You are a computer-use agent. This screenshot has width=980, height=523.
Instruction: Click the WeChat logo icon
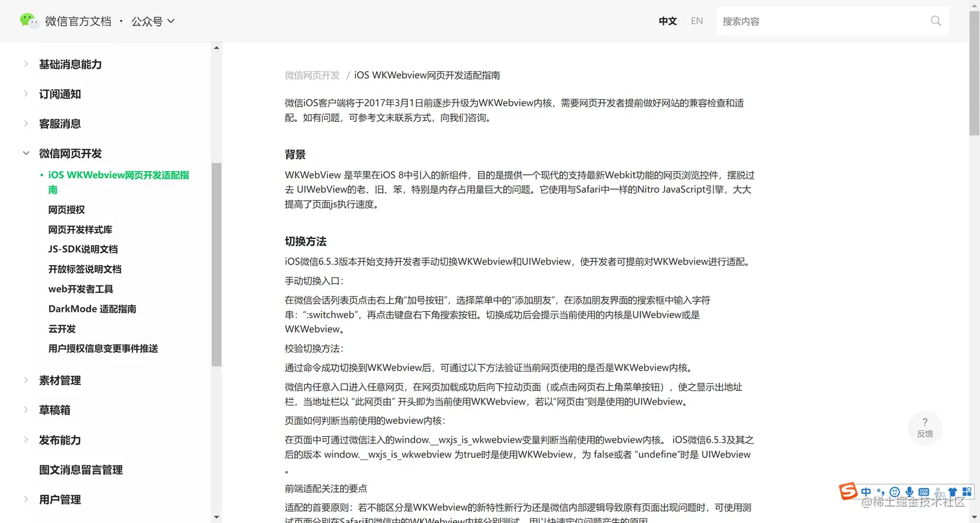tap(30, 20)
